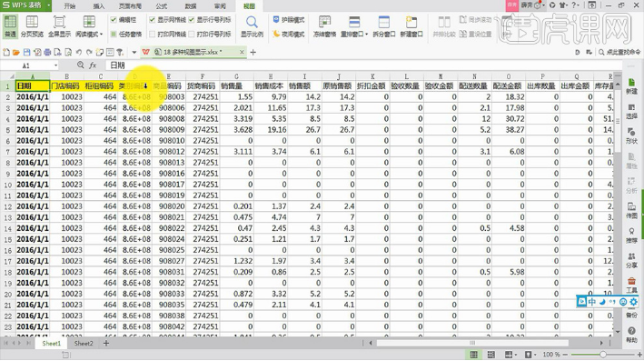Check 打印网格线 print gridlines

[153, 34]
